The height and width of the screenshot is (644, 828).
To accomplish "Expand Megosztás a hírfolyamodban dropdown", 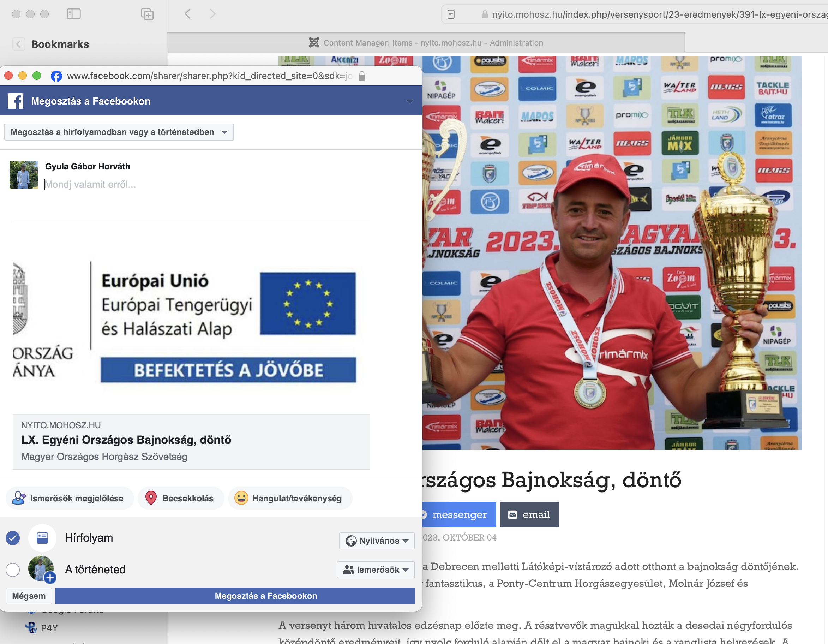I will coord(119,132).
